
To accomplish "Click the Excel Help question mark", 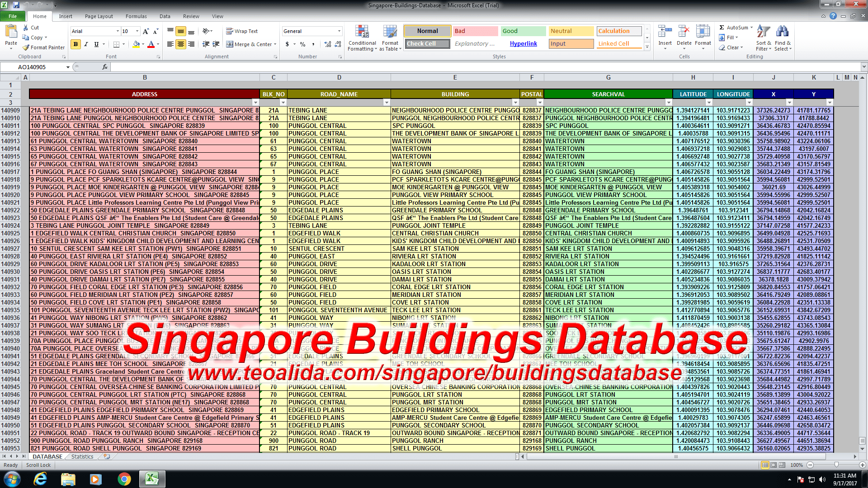I will (833, 16).
